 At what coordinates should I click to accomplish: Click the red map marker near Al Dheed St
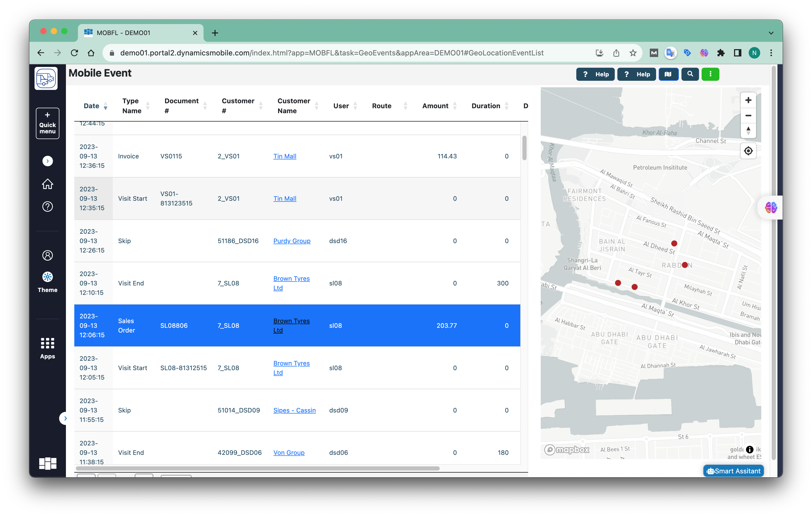coord(674,243)
